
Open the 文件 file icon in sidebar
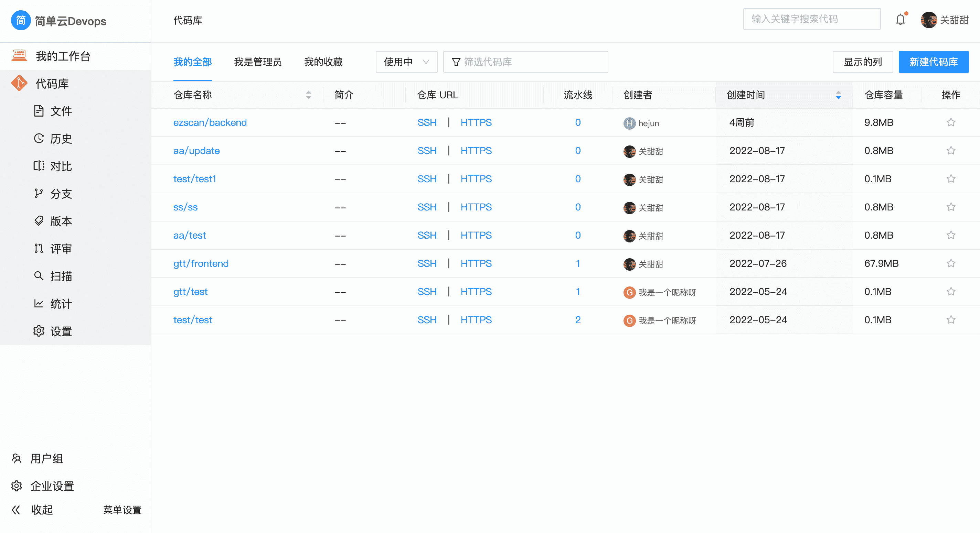point(39,111)
